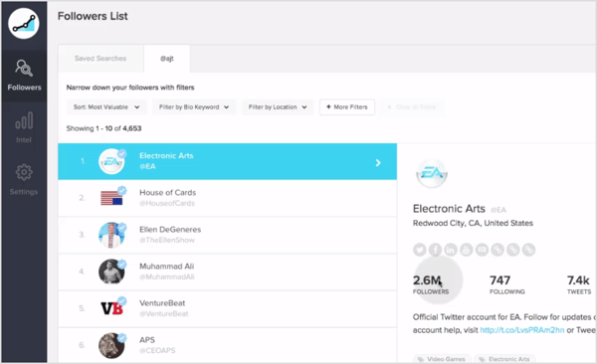Open Settings gear in sidebar
This screenshot has width=597, height=364.
coord(24,179)
